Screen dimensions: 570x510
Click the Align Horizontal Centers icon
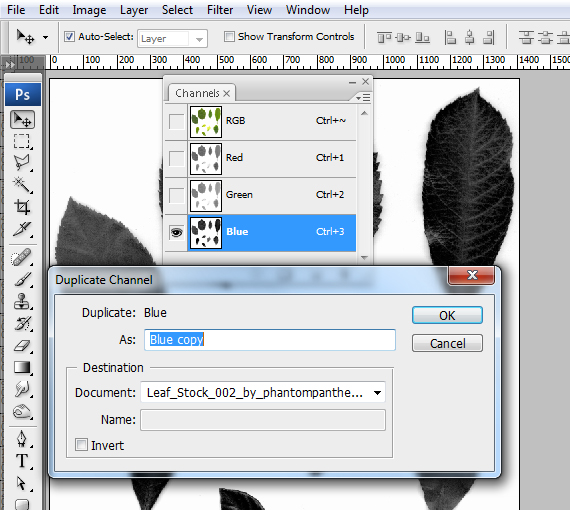[469, 37]
